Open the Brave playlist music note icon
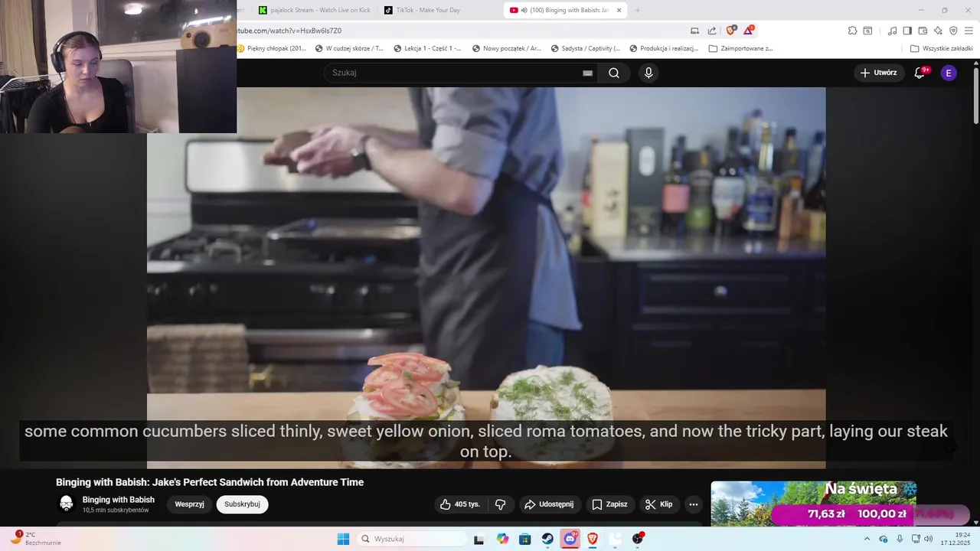 (892, 31)
